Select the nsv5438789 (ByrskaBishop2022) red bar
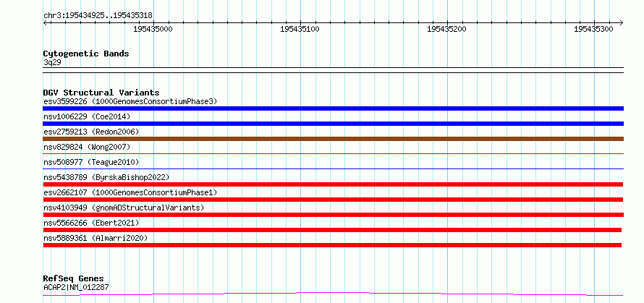This screenshot has width=644, height=303. point(333,184)
